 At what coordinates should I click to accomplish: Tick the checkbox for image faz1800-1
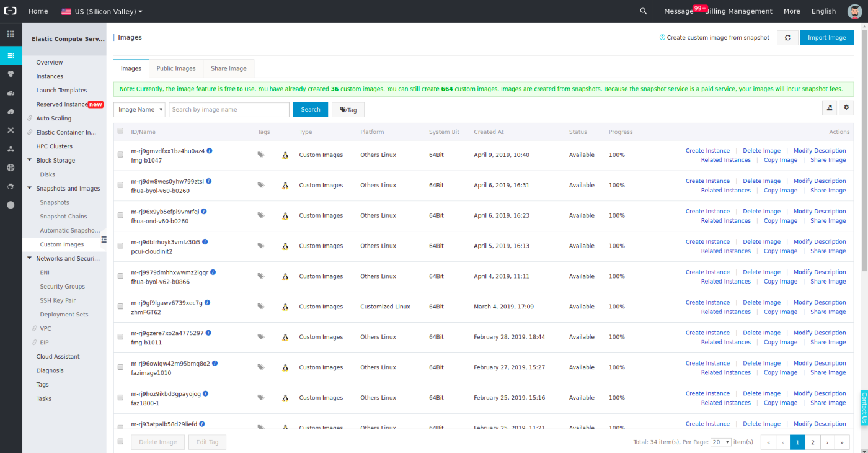tap(120, 398)
